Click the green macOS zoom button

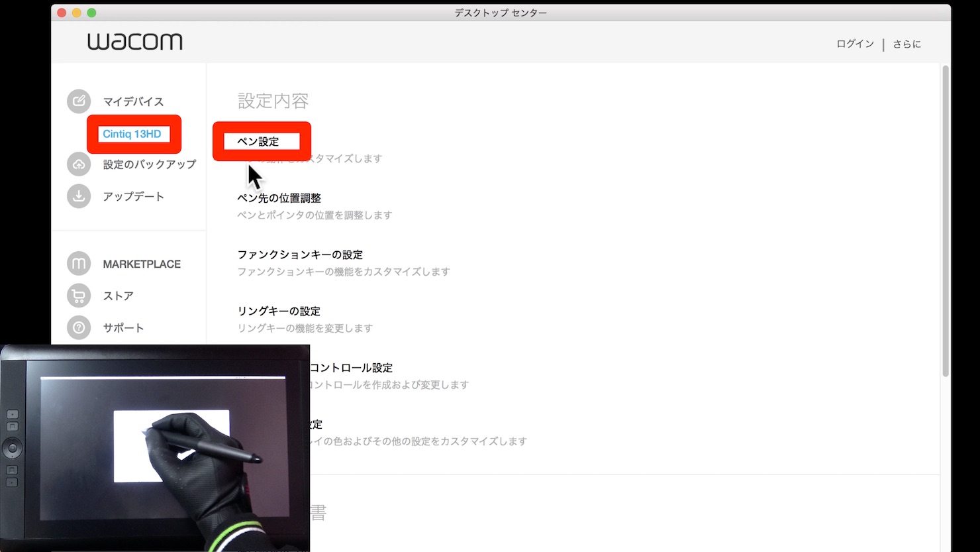[x=91, y=13]
